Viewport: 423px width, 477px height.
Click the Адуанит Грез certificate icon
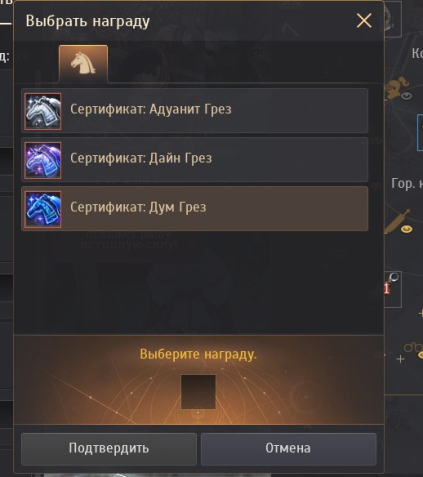pyautogui.click(x=43, y=111)
